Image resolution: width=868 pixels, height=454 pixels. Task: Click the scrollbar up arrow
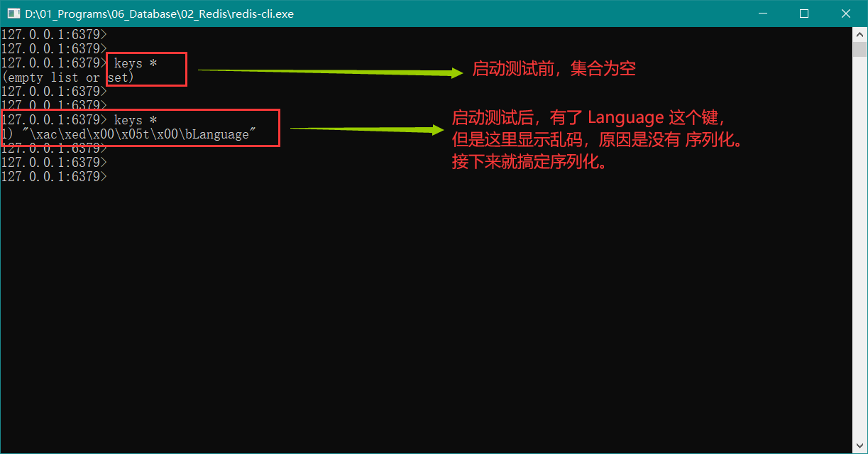tap(859, 34)
